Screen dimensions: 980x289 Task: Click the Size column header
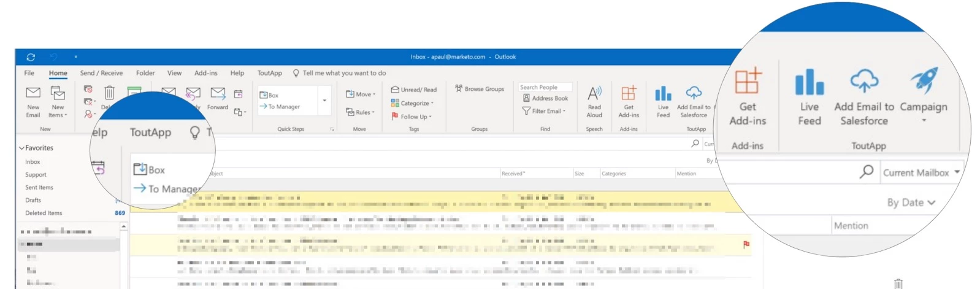(x=580, y=174)
